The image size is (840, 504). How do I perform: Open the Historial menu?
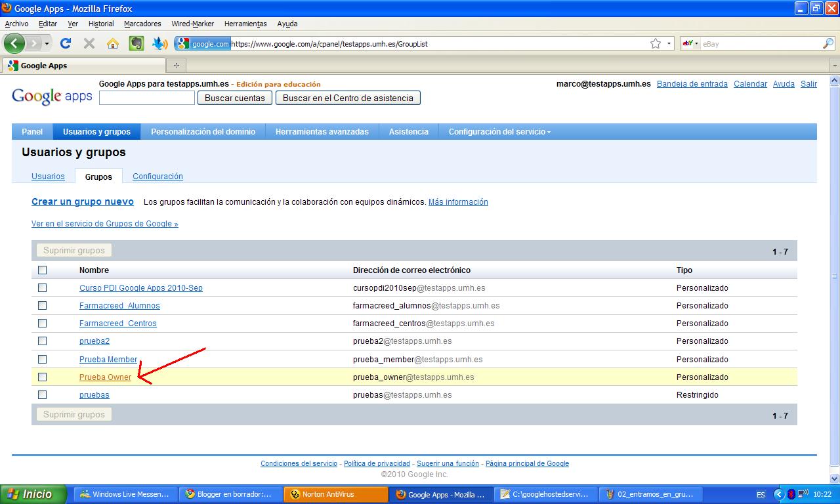coord(101,24)
